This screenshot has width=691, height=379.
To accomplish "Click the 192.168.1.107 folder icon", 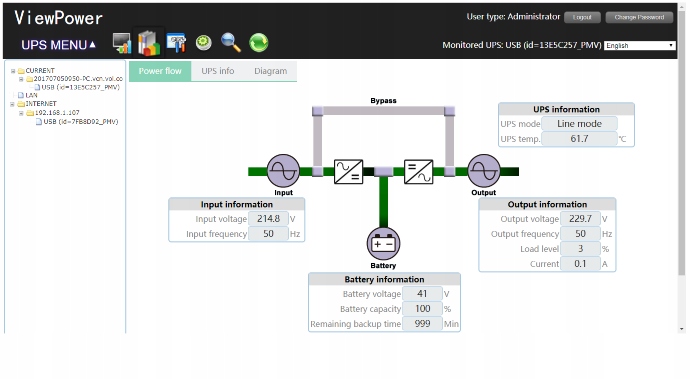I will point(30,113).
